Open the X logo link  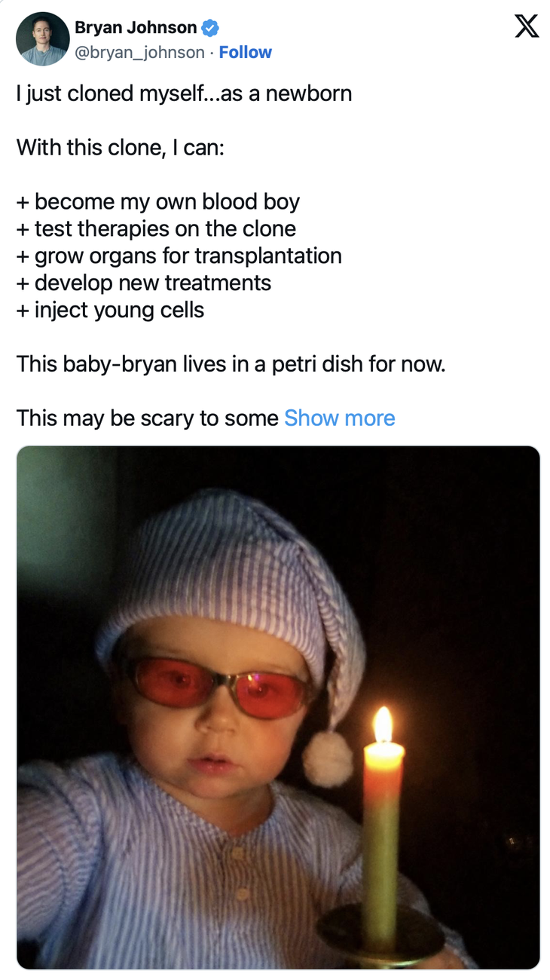coord(527,26)
